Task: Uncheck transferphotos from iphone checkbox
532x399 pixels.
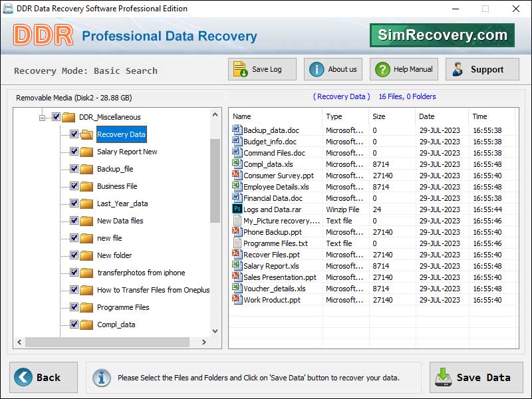Action: click(74, 273)
